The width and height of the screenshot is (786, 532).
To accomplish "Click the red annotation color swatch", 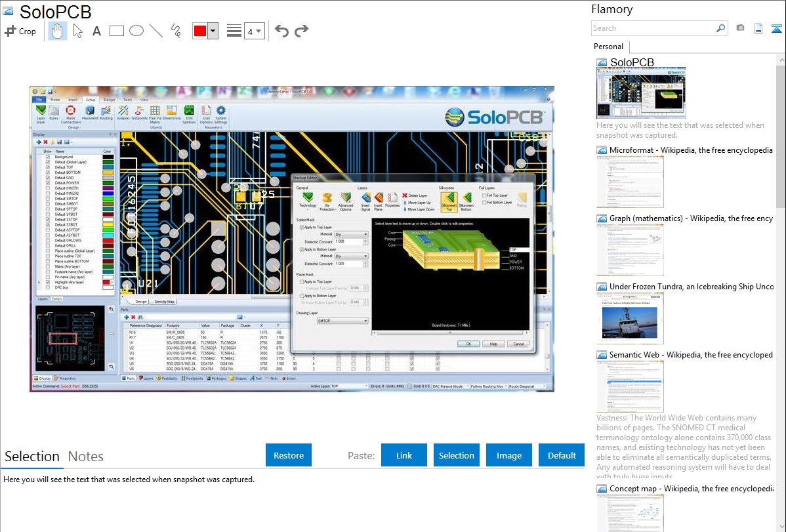I will (x=200, y=31).
